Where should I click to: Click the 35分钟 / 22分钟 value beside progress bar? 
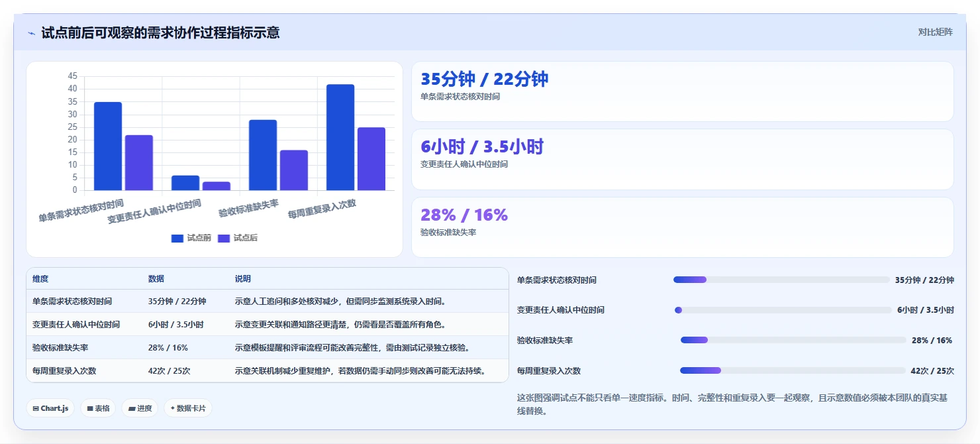point(924,280)
